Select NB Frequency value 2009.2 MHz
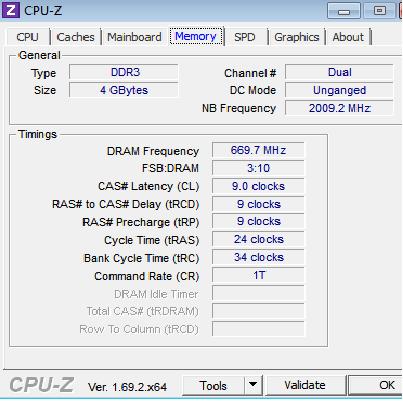The image size is (403, 401). [339, 108]
